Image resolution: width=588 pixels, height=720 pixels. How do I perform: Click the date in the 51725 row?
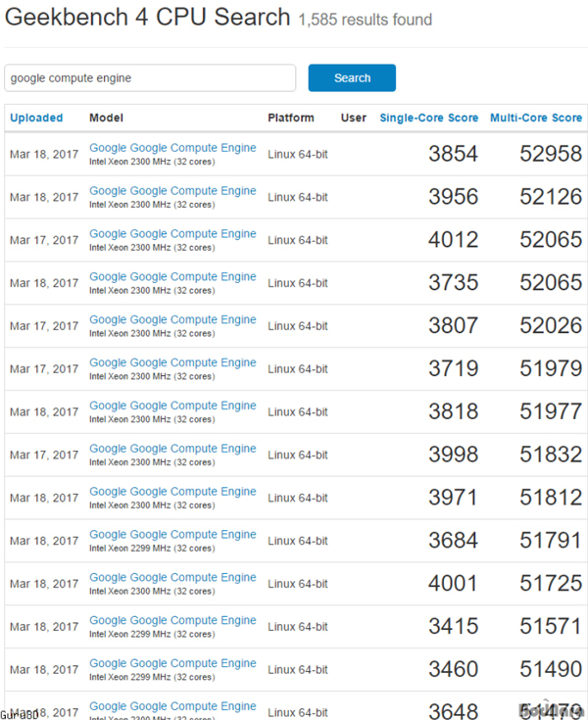pos(44,584)
